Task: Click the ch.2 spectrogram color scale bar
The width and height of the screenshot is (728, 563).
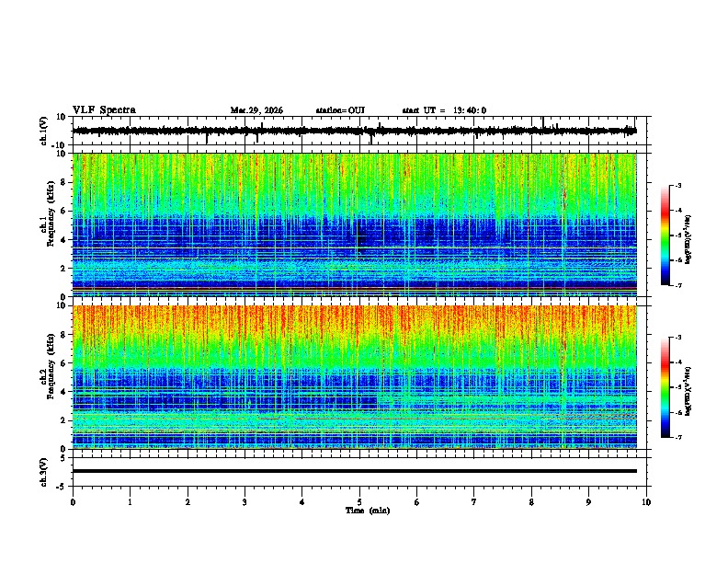Action: click(x=665, y=387)
